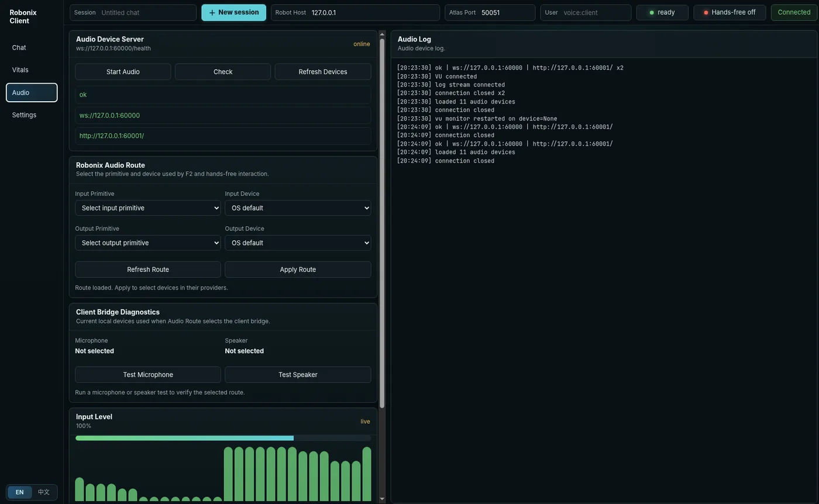This screenshot has height=504, width=819.
Task: Click the Input Level progress bar
Action: (223, 438)
